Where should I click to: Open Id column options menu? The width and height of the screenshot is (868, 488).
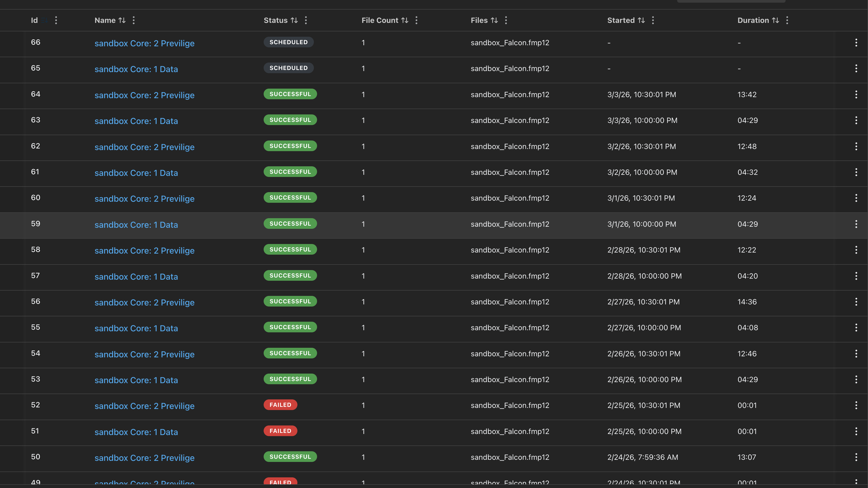tap(56, 20)
